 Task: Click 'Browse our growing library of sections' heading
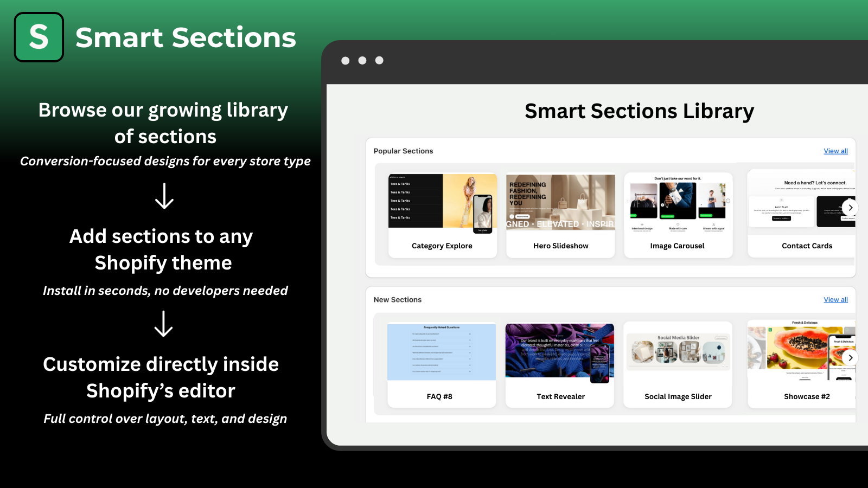click(164, 123)
